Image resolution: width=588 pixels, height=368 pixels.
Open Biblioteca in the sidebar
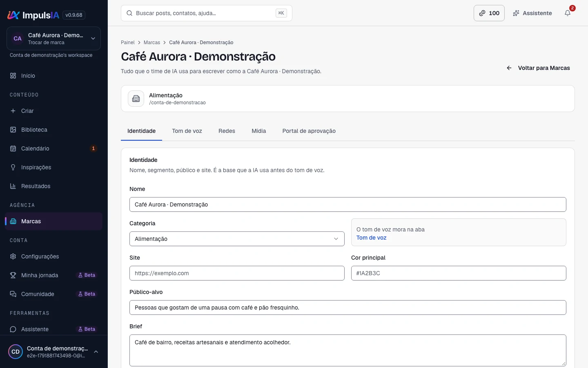click(x=53, y=130)
